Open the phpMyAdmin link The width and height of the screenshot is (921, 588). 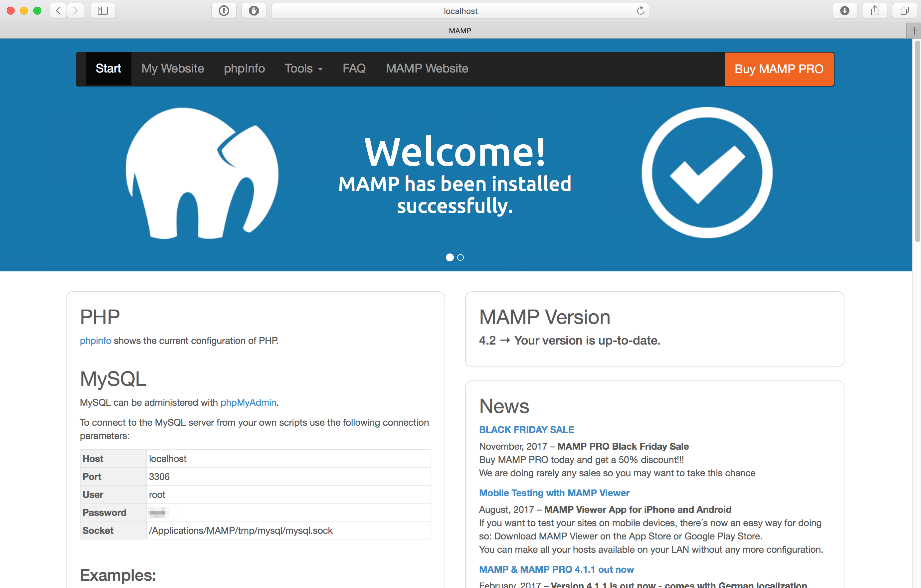point(248,402)
